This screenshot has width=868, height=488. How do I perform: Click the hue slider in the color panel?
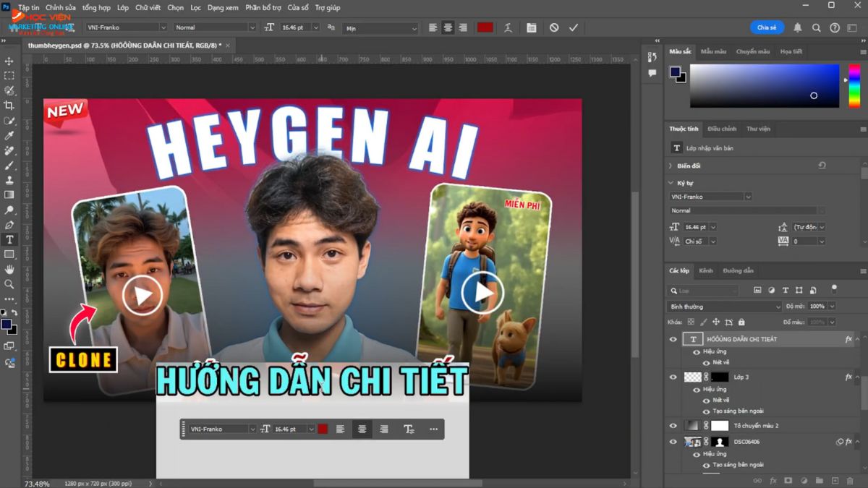click(854, 85)
